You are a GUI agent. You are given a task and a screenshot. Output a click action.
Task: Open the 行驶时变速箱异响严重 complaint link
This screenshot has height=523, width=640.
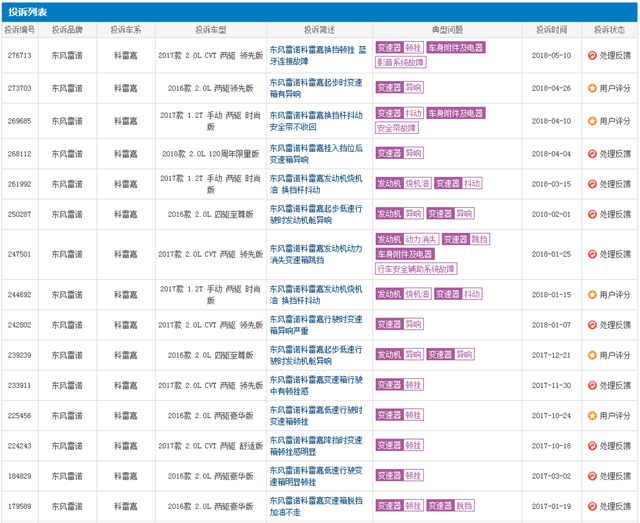click(316, 325)
